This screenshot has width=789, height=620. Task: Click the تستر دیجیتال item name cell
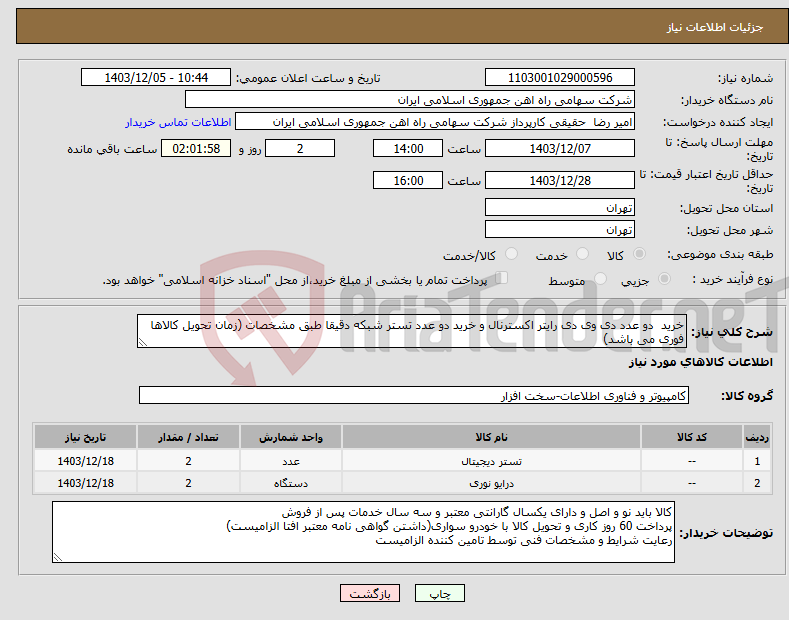click(491, 461)
